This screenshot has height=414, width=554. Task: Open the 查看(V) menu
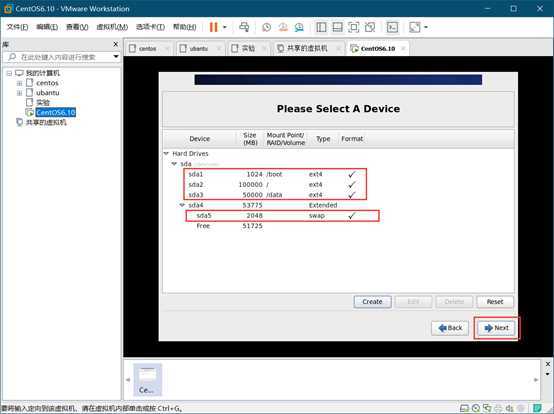(77, 27)
